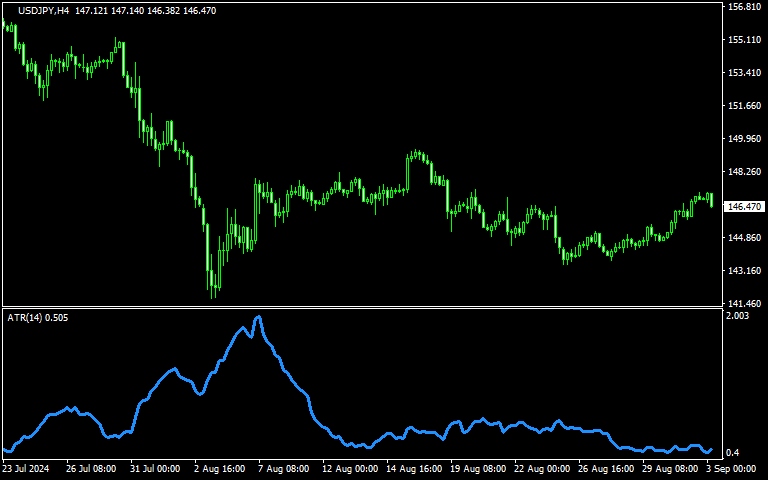Screen dimensions: 768x480
Task: Select the 3 Sep 00:00 time label
Action: tap(731, 468)
